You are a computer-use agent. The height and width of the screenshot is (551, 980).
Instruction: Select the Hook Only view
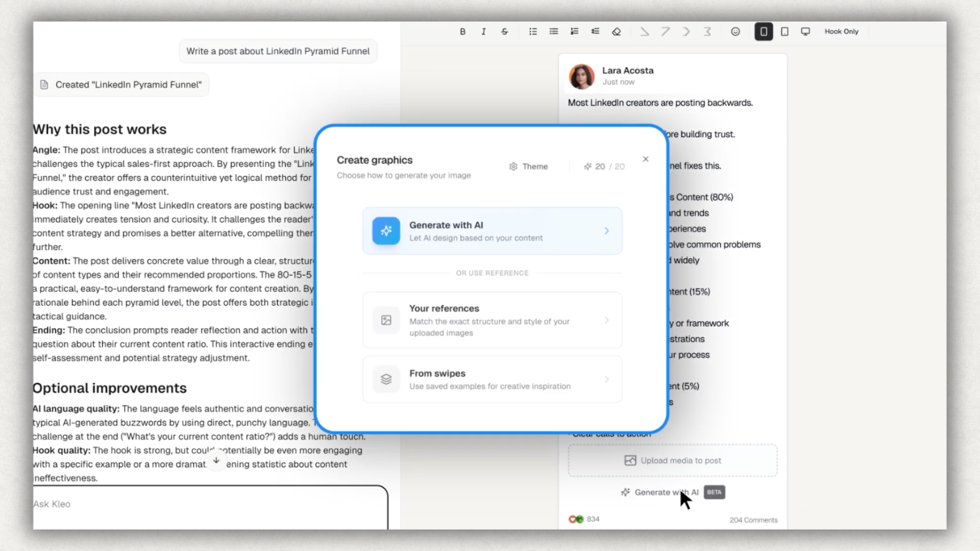pyautogui.click(x=841, y=32)
